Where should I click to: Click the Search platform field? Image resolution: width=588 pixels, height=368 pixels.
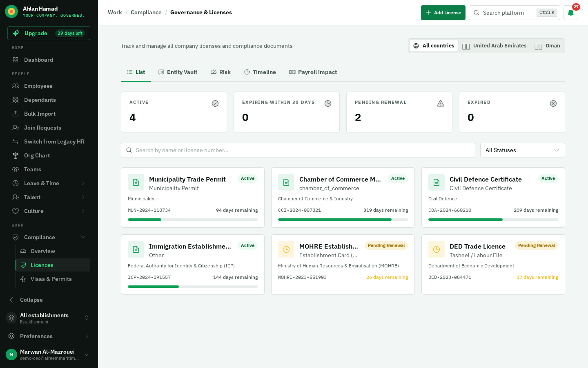514,13
